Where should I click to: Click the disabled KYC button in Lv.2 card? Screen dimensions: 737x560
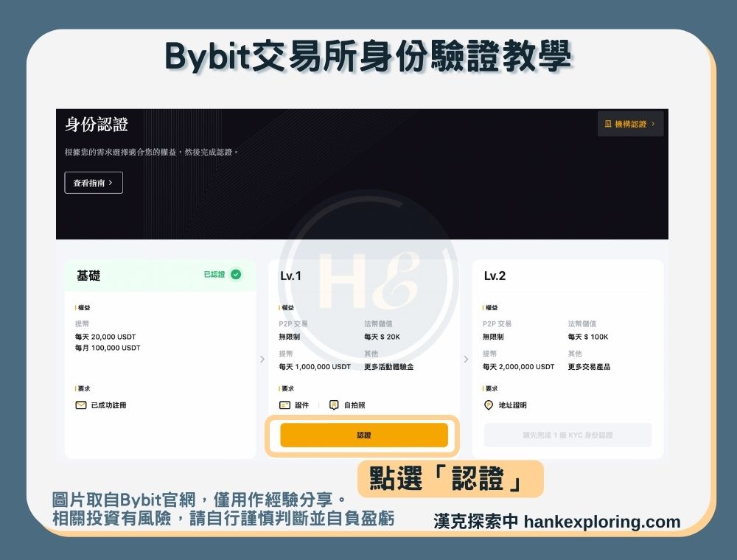tap(567, 435)
